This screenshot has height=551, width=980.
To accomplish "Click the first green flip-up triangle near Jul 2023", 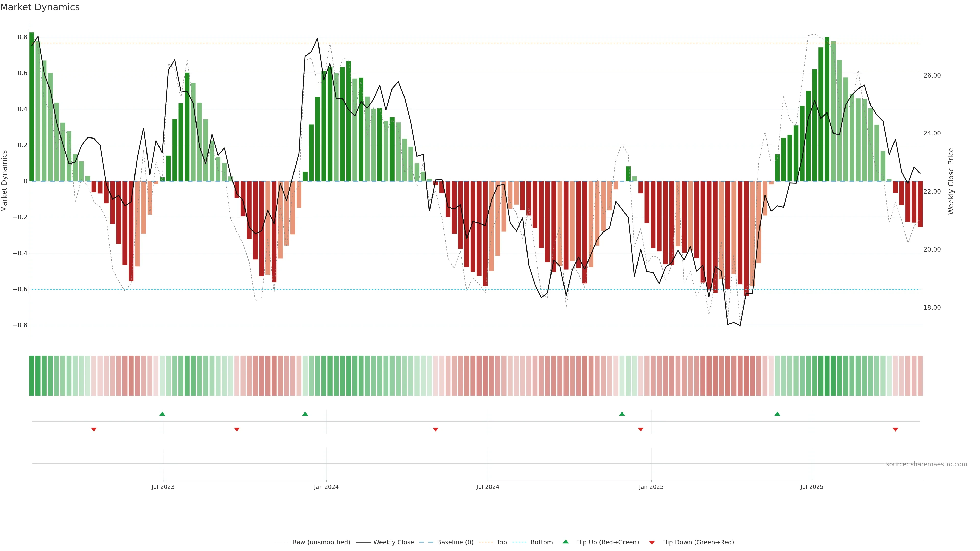I will tap(162, 414).
